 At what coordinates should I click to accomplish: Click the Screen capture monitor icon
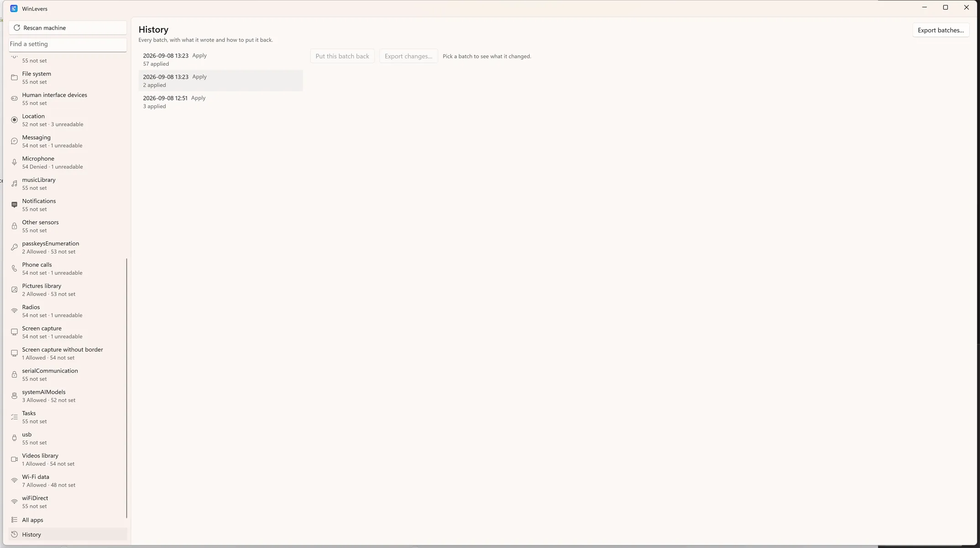pyautogui.click(x=14, y=332)
